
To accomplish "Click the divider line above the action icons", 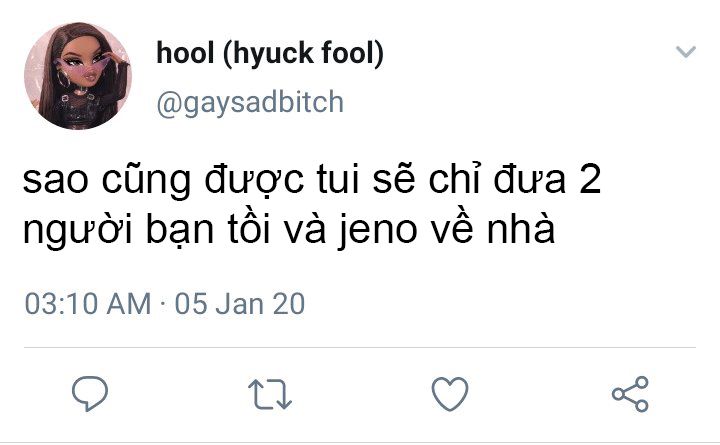I will [x=360, y=348].
